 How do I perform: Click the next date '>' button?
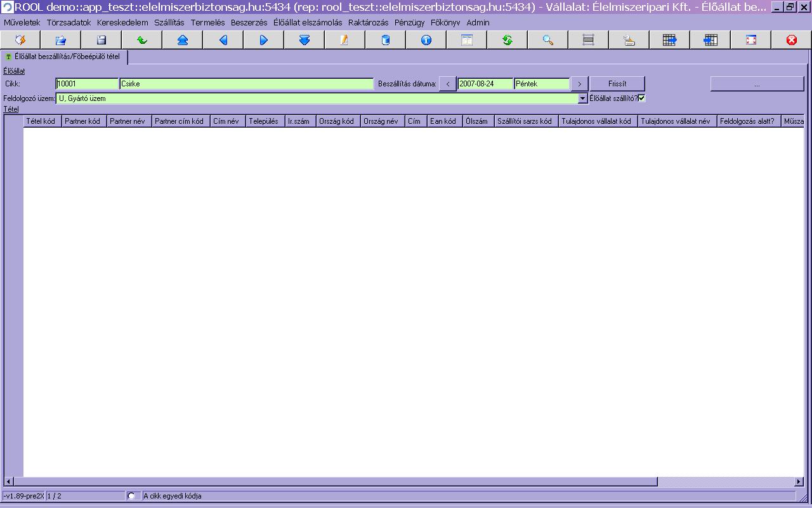579,84
